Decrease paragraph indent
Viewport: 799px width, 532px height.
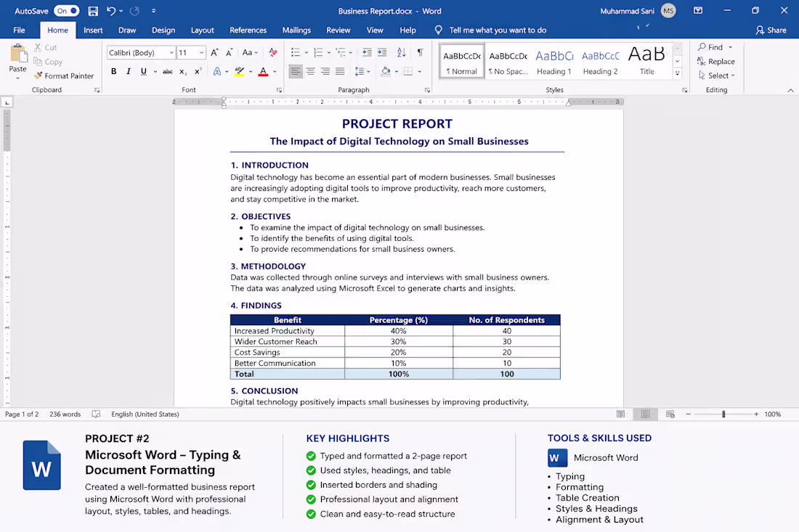click(x=367, y=52)
